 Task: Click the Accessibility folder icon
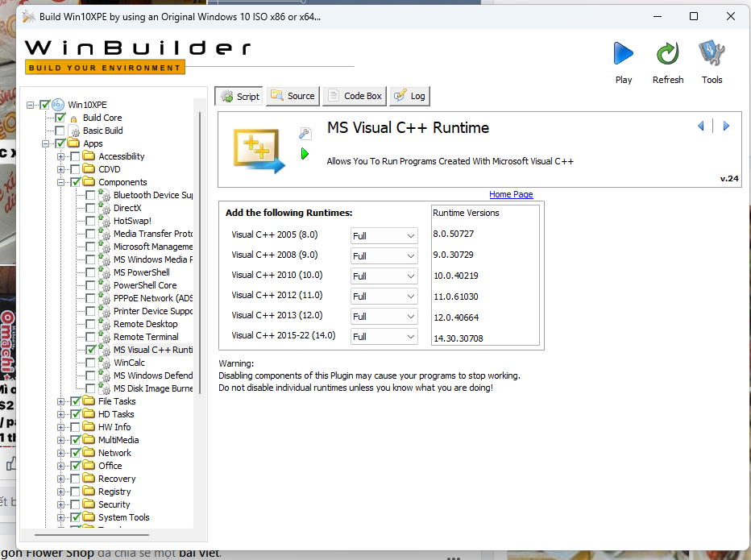(x=89, y=156)
